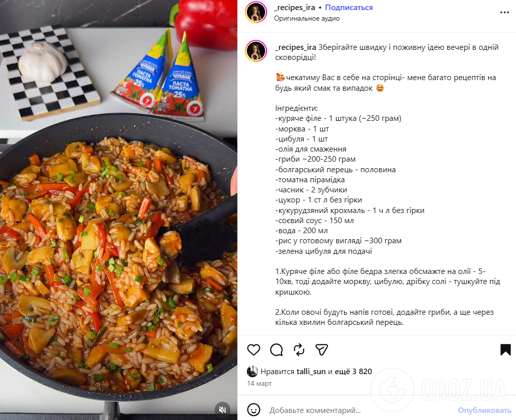Click the small liker avatar thumbnail

click(252, 371)
